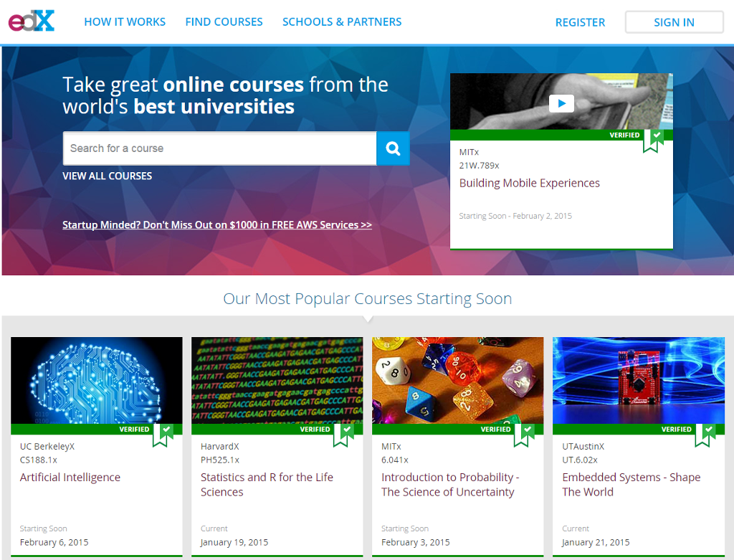The width and height of the screenshot is (734, 560).
Task: Click the brain circuit thumbnail of Artificial Intelligence
Action: click(x=97, y=380)
